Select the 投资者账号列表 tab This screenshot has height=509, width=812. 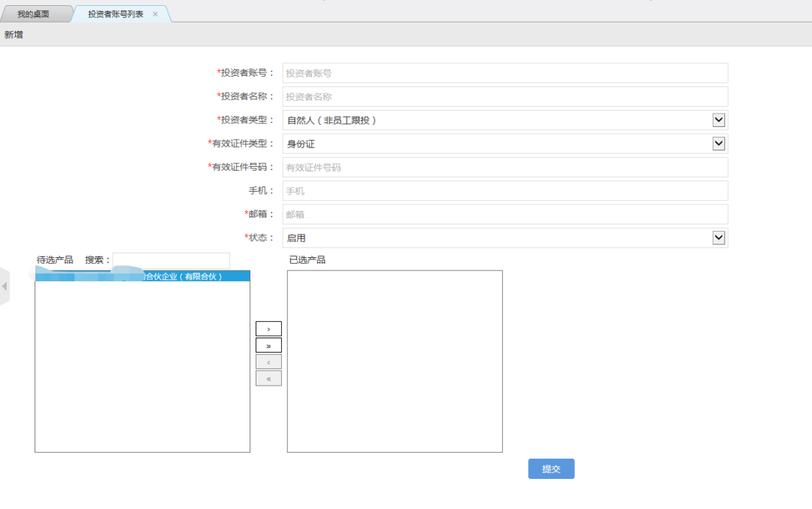(116, 14)
